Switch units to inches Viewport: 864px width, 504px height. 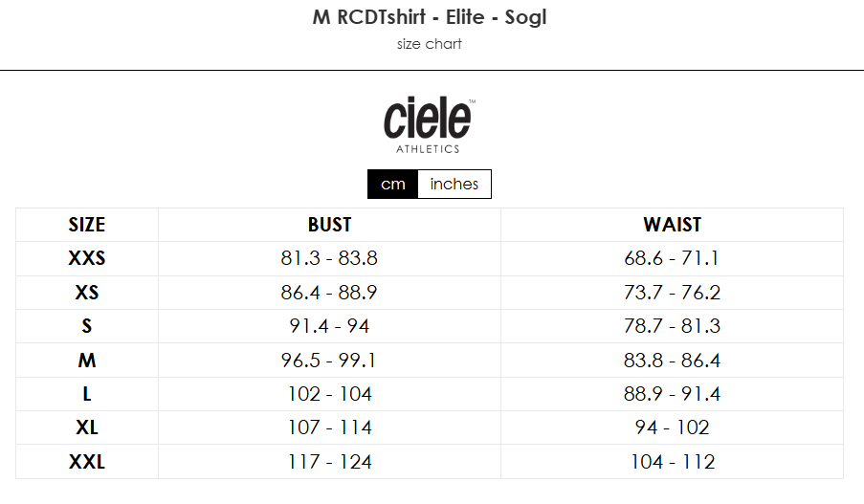click(x=454, y=184)
